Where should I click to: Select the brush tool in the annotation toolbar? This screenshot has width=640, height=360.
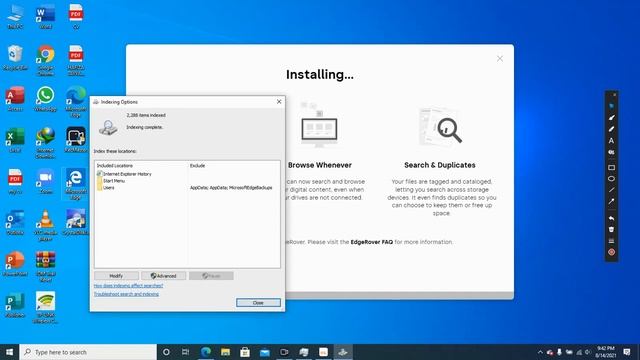coord(611,118)
